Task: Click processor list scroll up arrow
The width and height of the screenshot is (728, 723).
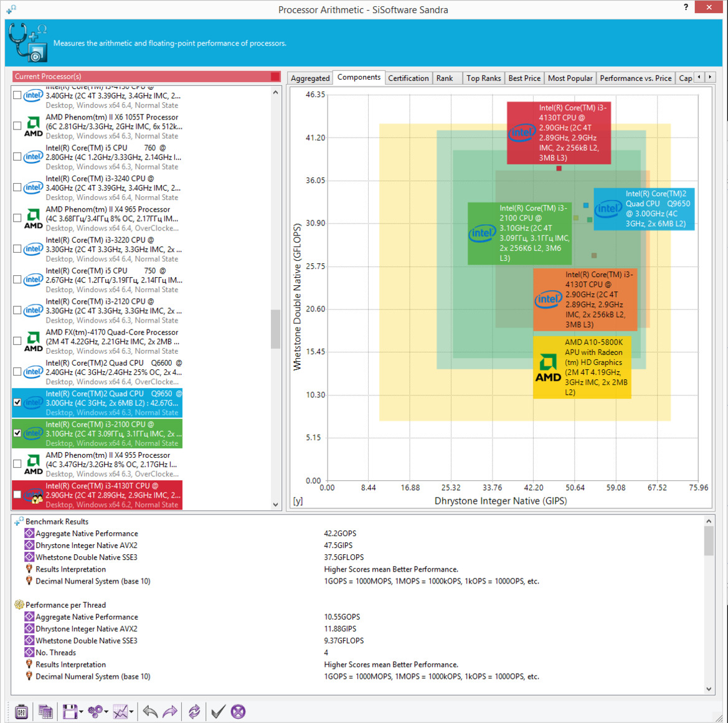Action: (275, 92)
